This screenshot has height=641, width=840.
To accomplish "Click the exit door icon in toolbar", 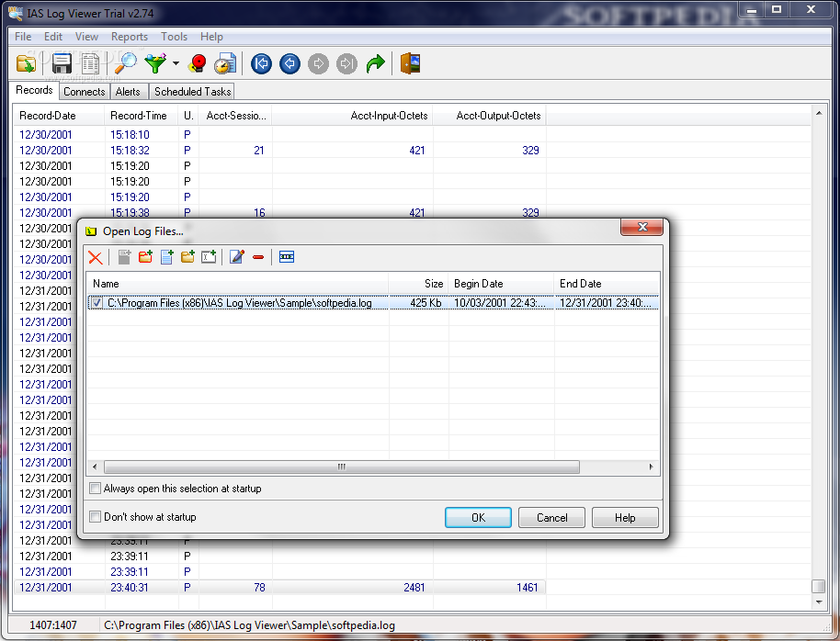I will (411, 63).
